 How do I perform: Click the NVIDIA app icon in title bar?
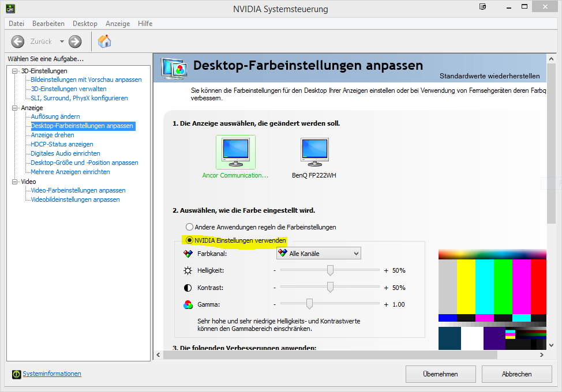point(10,8)
